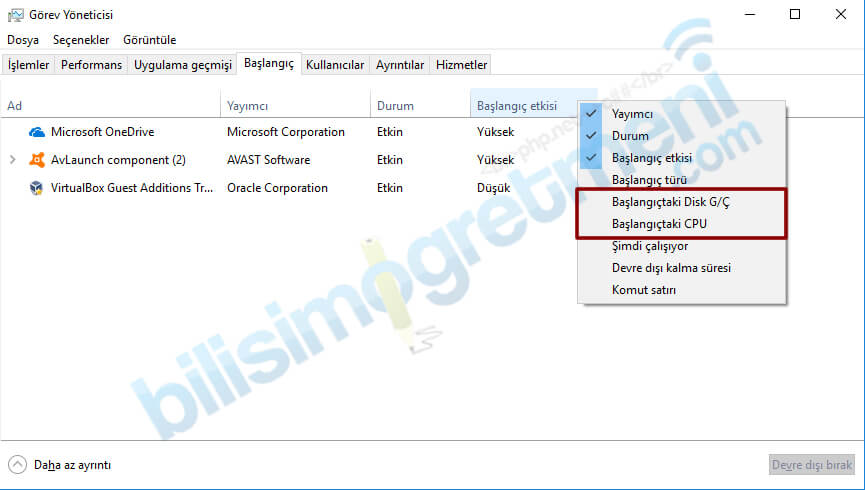Click the AvLaunch component Avast icon
The height and width of the screenshot is (490, 865).
pos(37,160)
